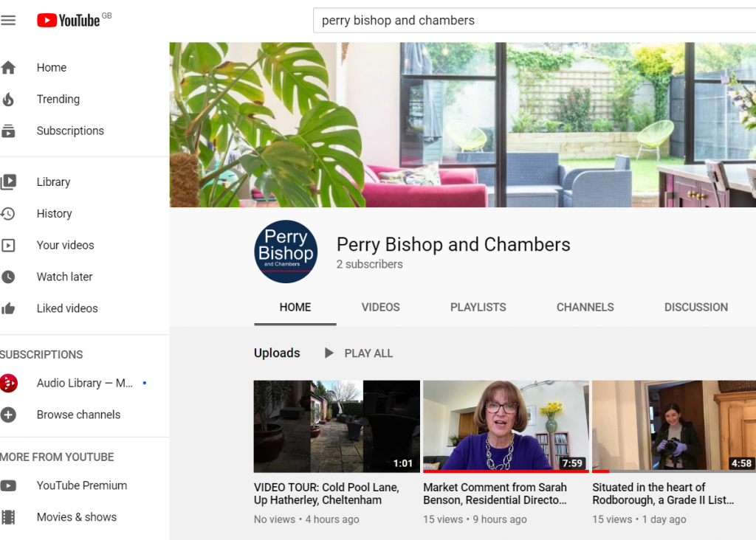Click the Audio Library channel avatar

coord(9,383)
